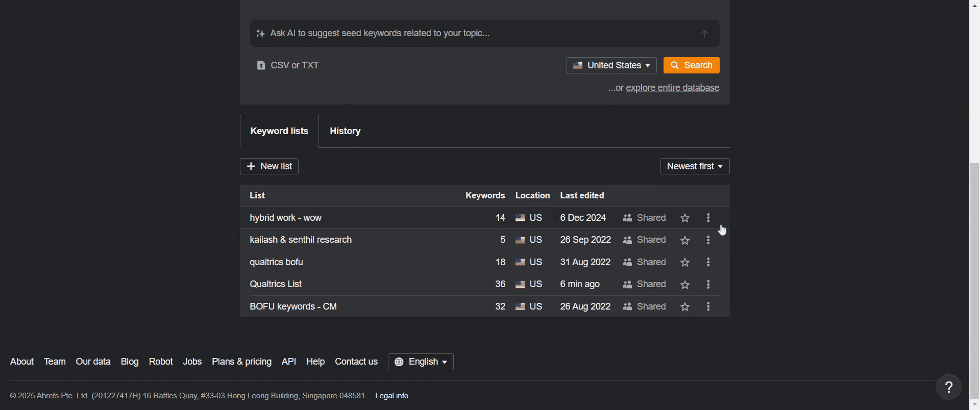This screenshot has width=980, height=410.
Task: Click the submit arrow in the AI prompt box
Action: coord(705,34)
